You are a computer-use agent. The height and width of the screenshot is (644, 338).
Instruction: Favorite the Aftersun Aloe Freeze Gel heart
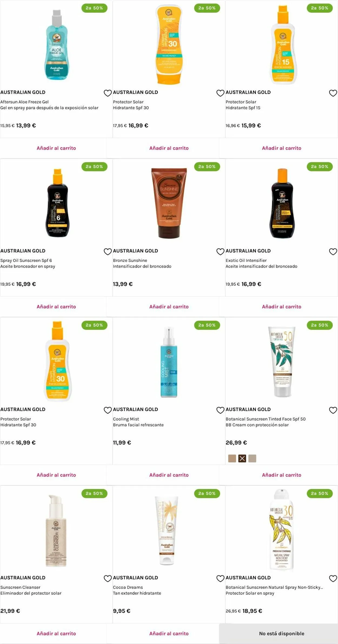pyautogui.click(x=108, y=93)
